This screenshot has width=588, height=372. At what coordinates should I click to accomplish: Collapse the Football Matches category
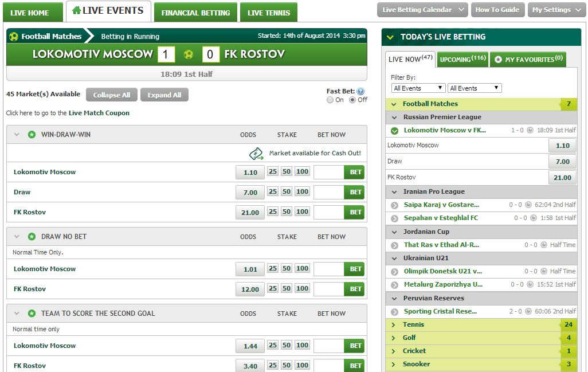394,104
